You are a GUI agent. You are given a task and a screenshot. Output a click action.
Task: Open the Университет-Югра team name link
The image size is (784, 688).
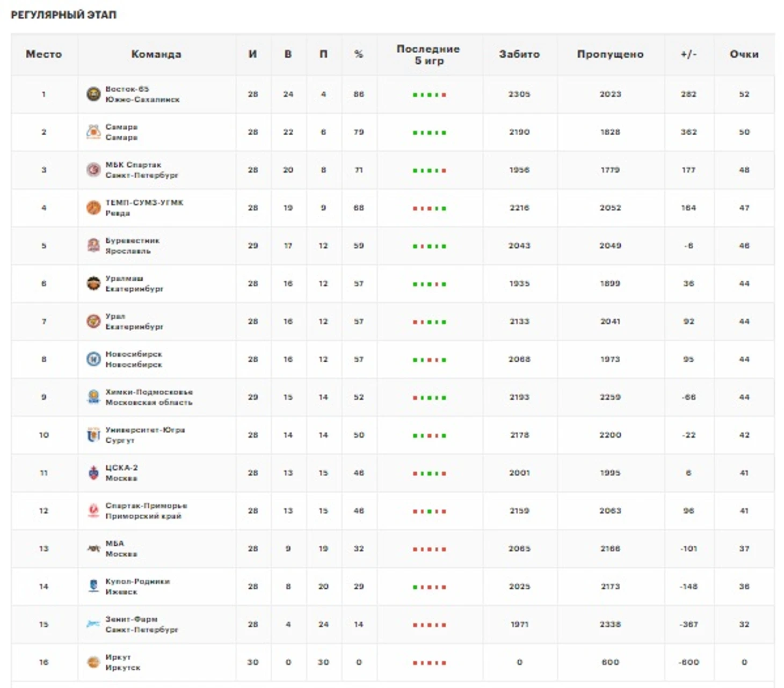tap(145, 430)
